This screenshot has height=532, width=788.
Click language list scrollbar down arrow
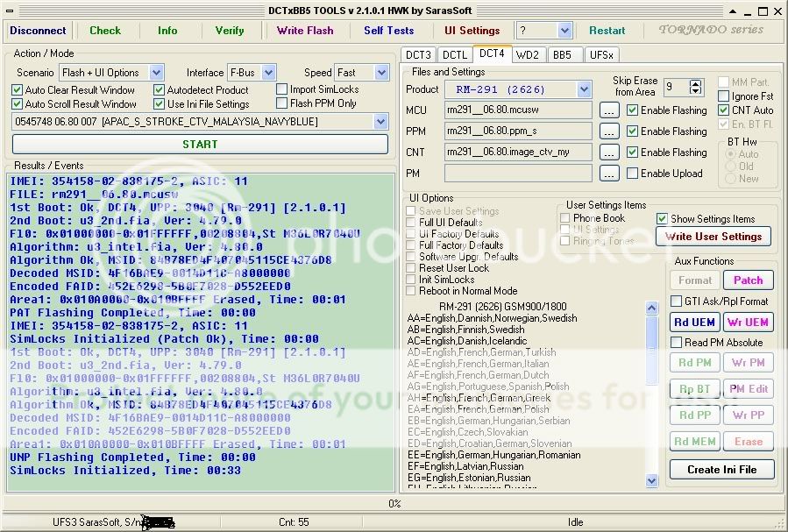pos(652,481)
